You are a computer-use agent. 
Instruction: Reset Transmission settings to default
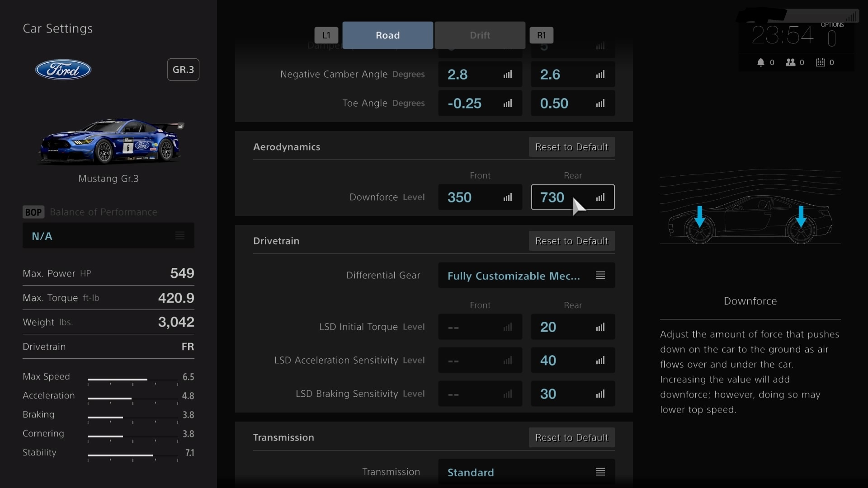coord(571,437)
